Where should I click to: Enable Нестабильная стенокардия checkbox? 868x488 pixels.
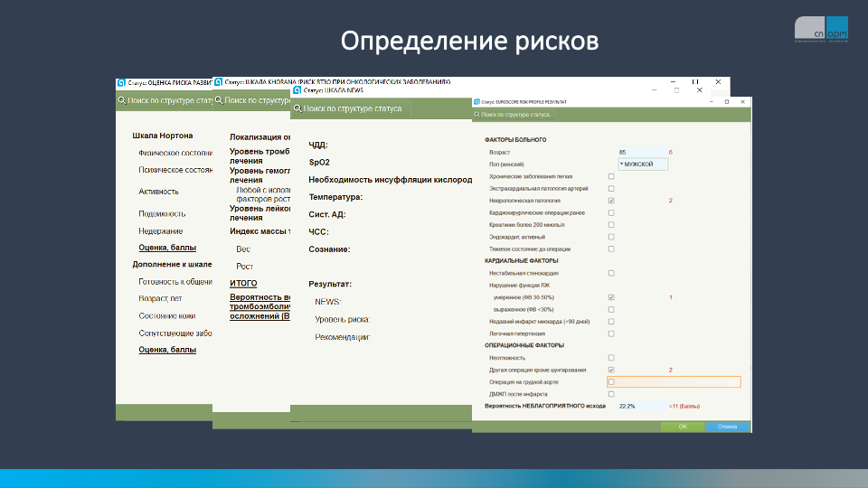click(x=611, y=273)
